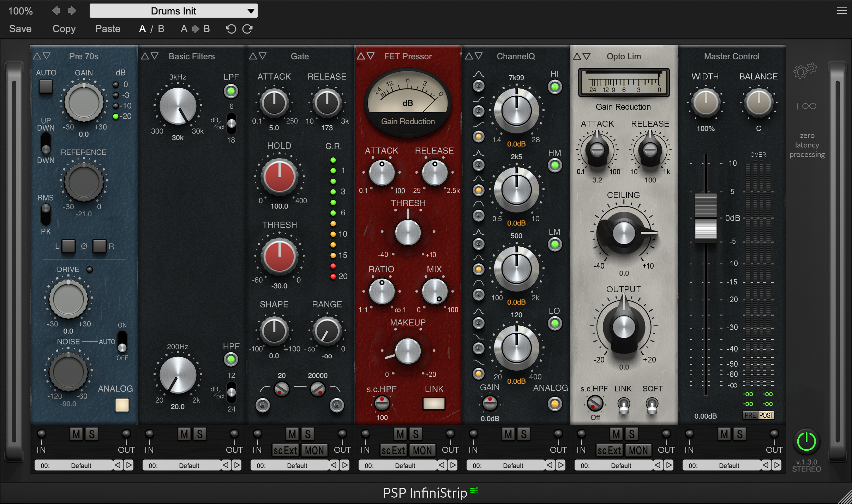This screenshot has width=852, height=504.
Task: Open the settings gears icon
Action: (x=805, y=70)
